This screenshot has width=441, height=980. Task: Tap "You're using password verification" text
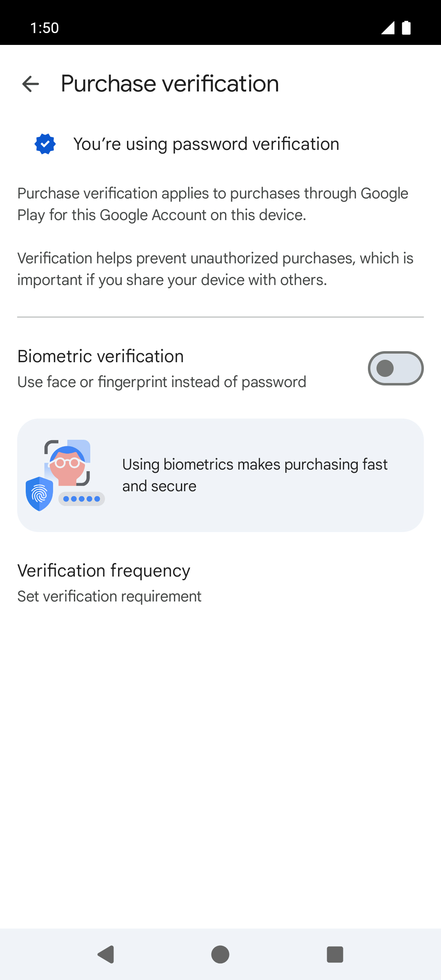pos(206,144)
